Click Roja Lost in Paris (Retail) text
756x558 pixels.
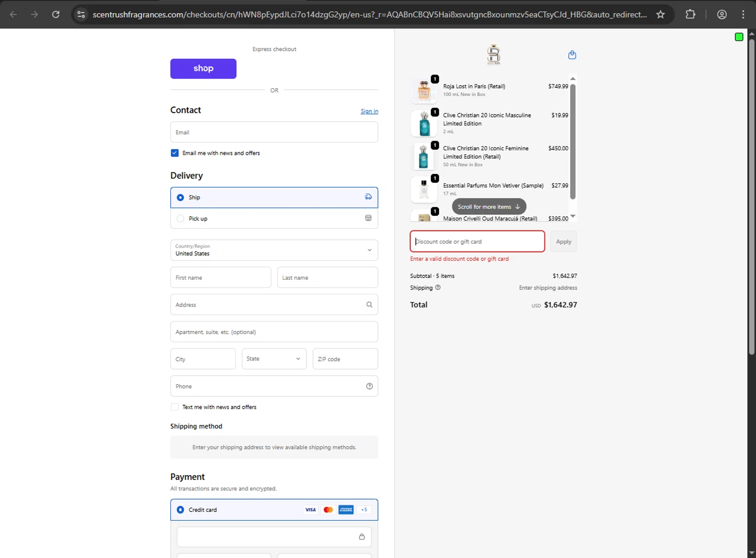click(x=474, y=86)
